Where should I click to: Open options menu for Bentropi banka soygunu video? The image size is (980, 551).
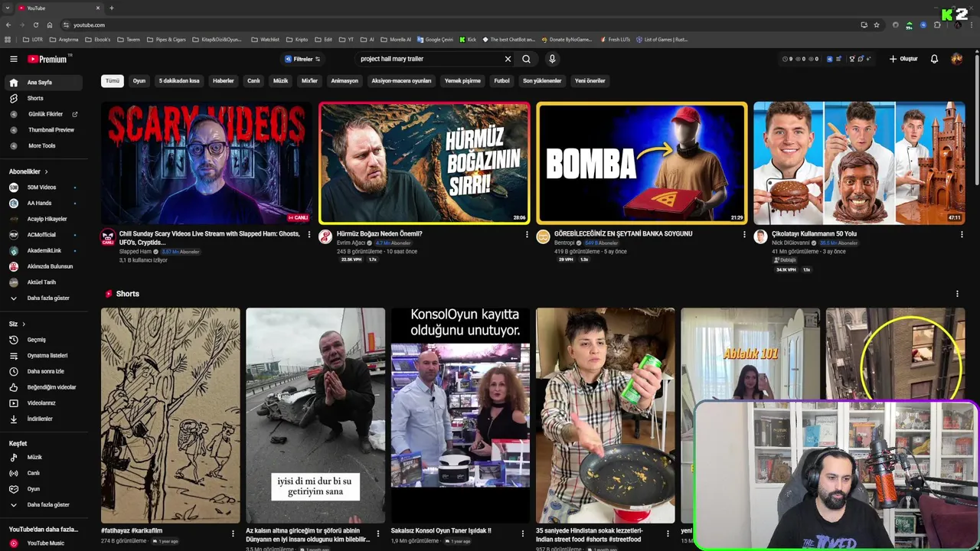[x=744, y=234]
